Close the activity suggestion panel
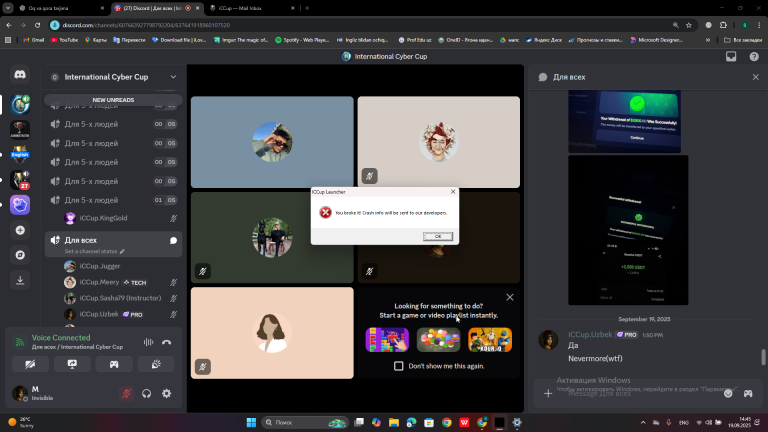 tap(510, 297)
